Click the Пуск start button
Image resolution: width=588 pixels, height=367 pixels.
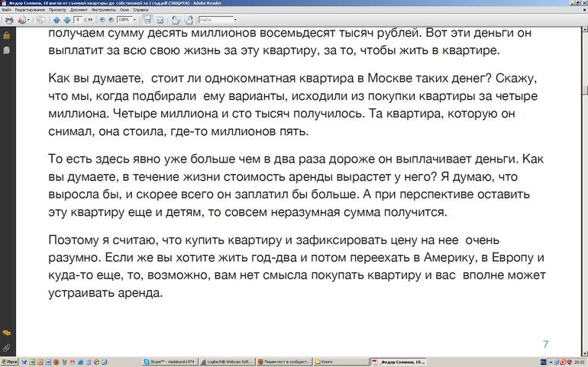[12, 362]
